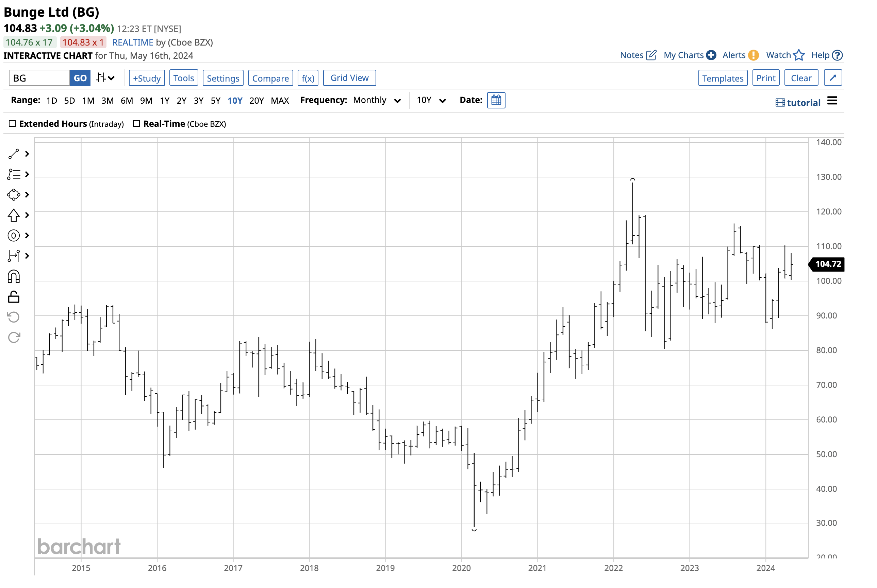Image resolution: width=877 pixels, height=588 pixels.
Task: Open the date picker calendar
Action: click(x=496, y=100)
